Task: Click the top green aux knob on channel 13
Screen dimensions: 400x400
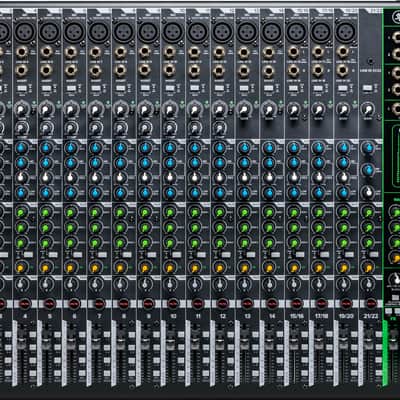Action: 244,212
